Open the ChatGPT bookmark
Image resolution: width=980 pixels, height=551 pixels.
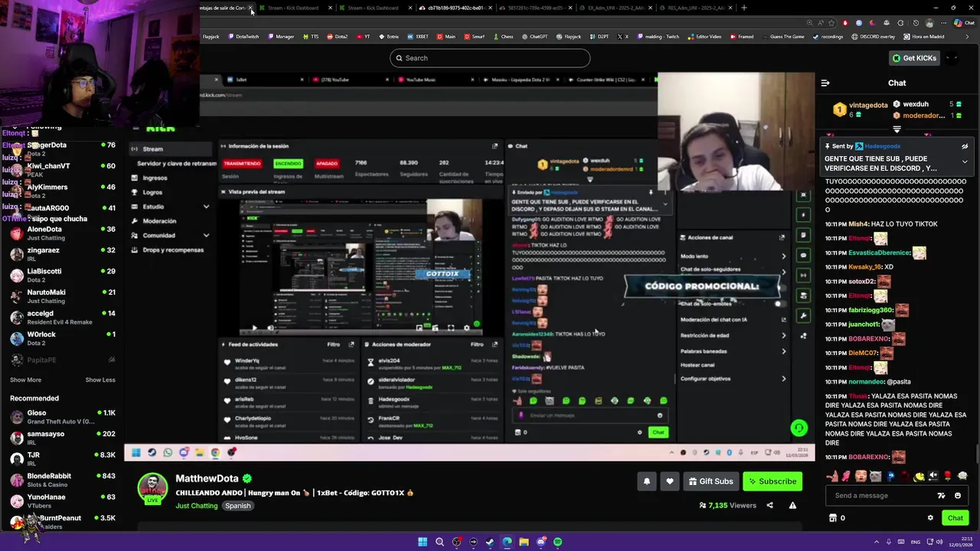tap(534, 37)
